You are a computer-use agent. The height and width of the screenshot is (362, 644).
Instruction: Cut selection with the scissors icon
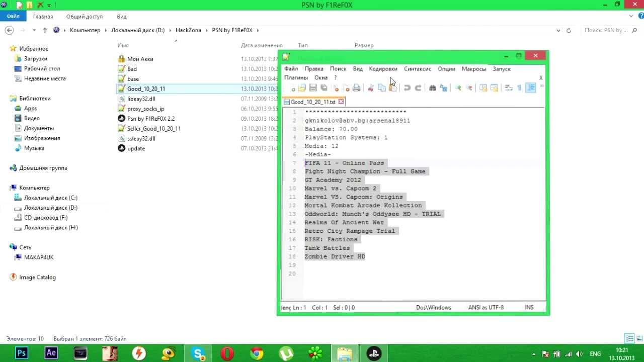[371, 88]
